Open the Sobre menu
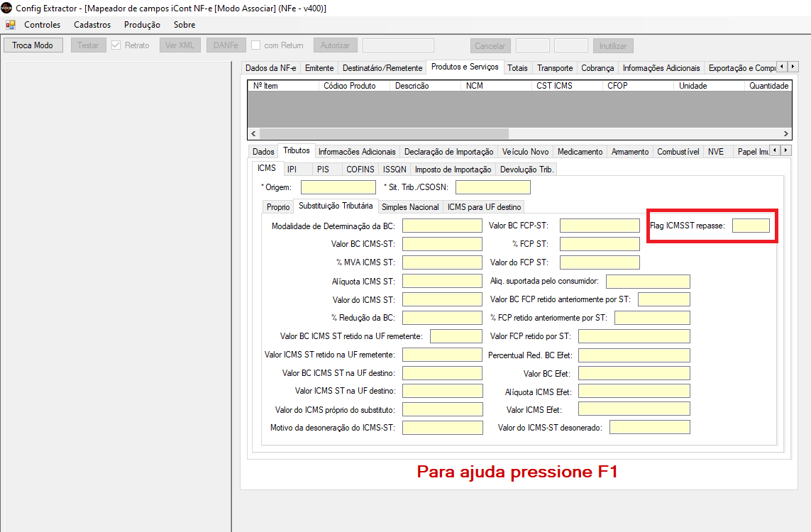 [184, 25]
